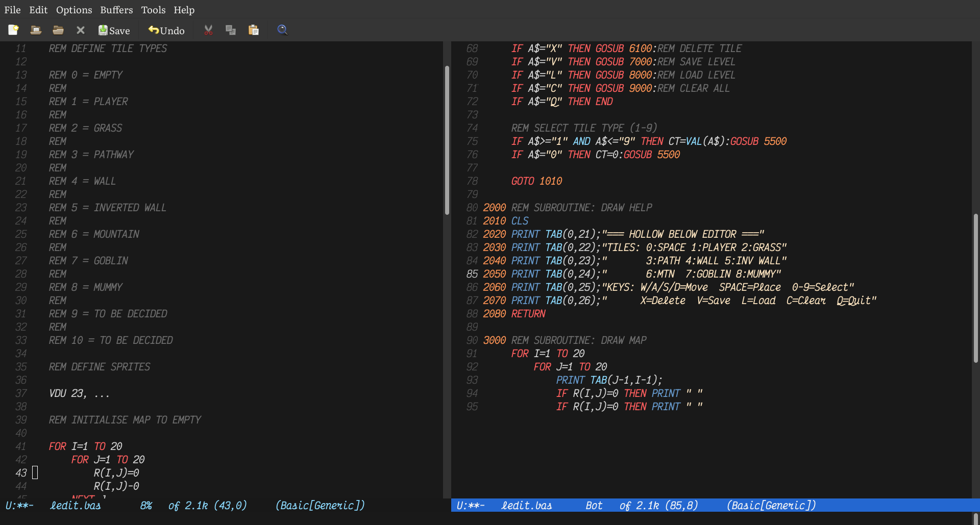Click line REM 10 = TO BE DECIDED
The height and width of the screenshot is (525, 980).
pos(111,340)
